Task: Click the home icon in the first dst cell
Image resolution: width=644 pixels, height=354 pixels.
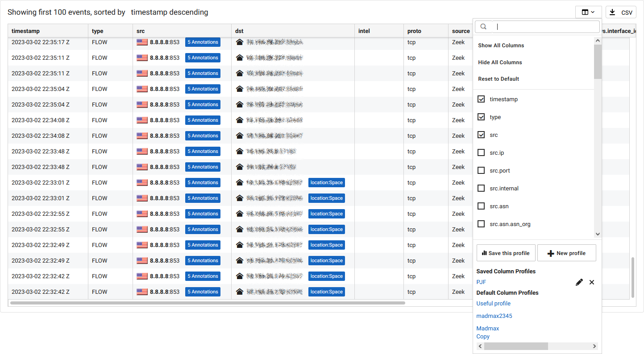Action: 240,42
